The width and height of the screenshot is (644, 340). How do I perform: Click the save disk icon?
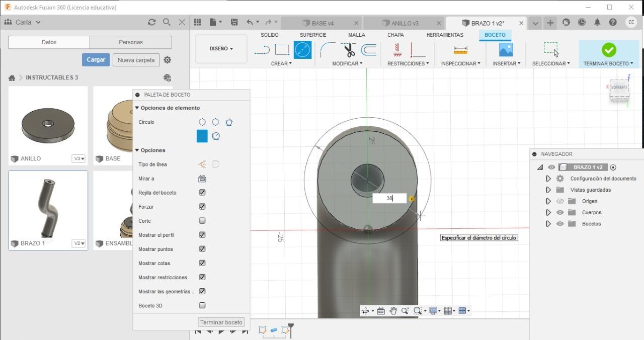point(234,22)
